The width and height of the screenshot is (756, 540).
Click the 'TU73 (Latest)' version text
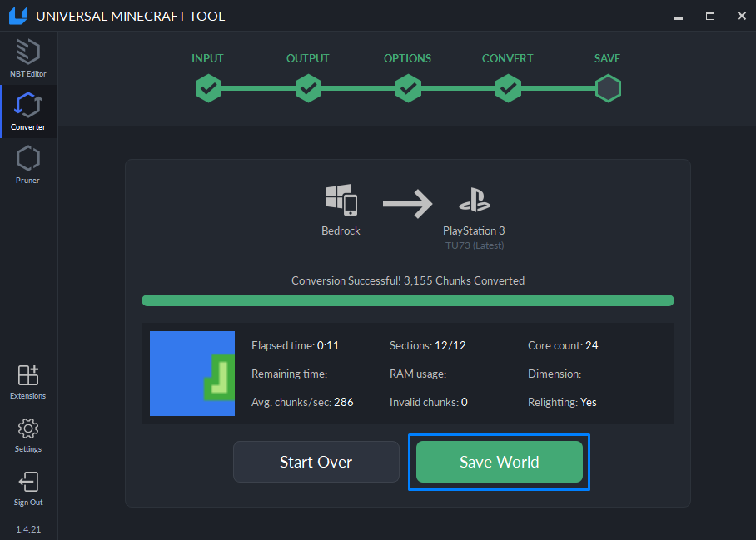point(475,245)
